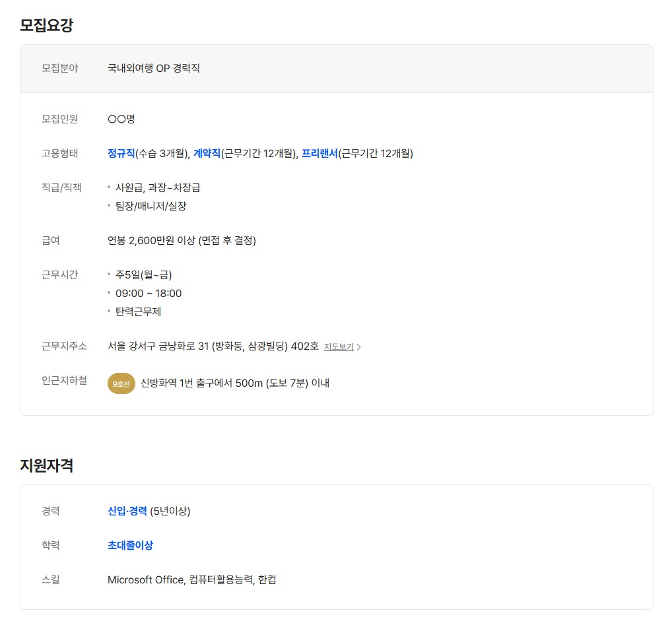Click the 09:00 ~ 18:00 working hours
The image size is (672, 623).
[x=149, y=293]
